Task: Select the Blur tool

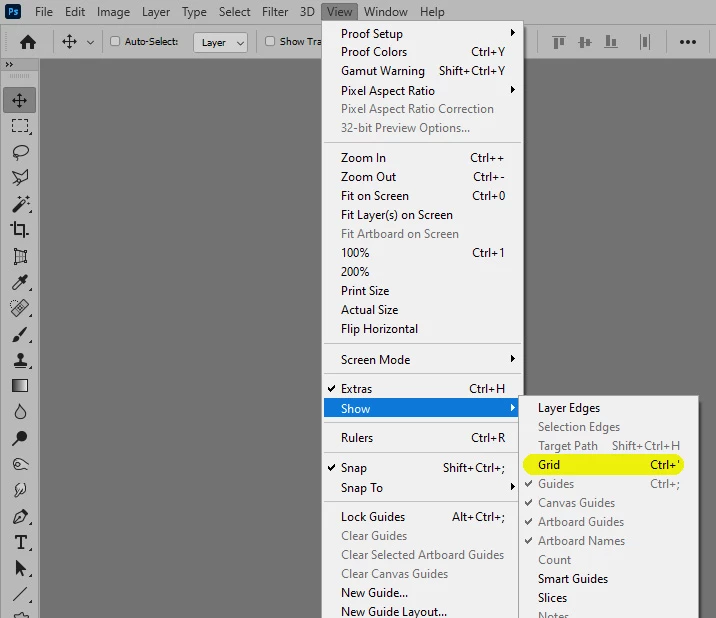Action: [x=20, y=412]
